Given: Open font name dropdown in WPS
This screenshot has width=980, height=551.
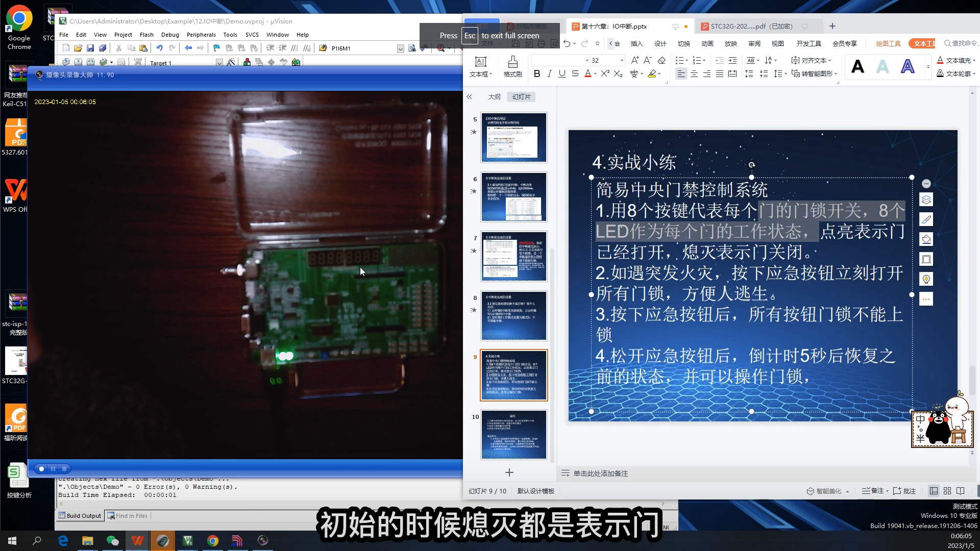Looking at the screenshot, I should tap(587, 60).
